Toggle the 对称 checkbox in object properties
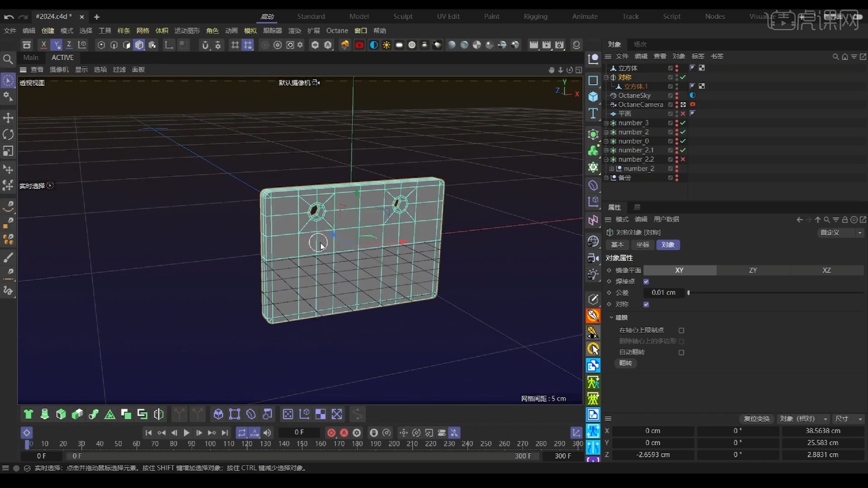The height and width of the screenshot is (488, 868). tap(646, 304)
